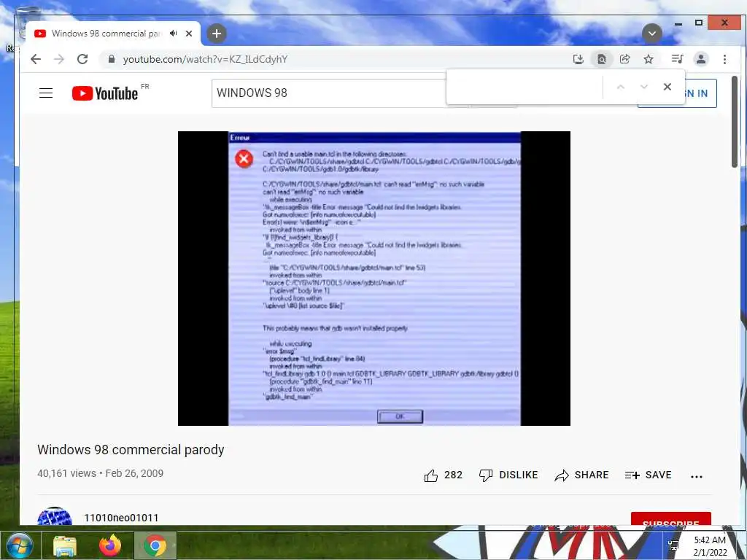Click the DISLIKE button
The image size is (747, 560).
508,475
